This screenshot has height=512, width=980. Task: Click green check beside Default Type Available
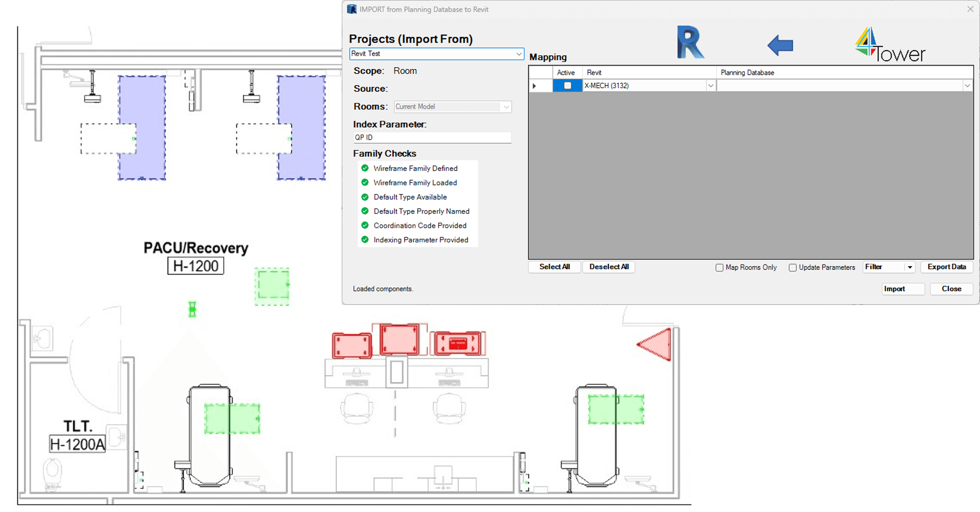365,197
